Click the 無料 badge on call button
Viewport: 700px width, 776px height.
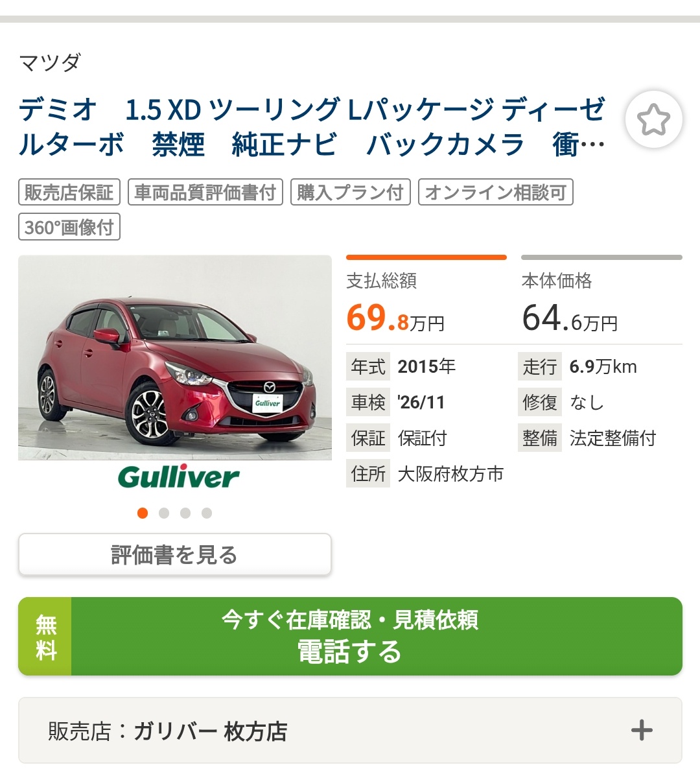45,636
